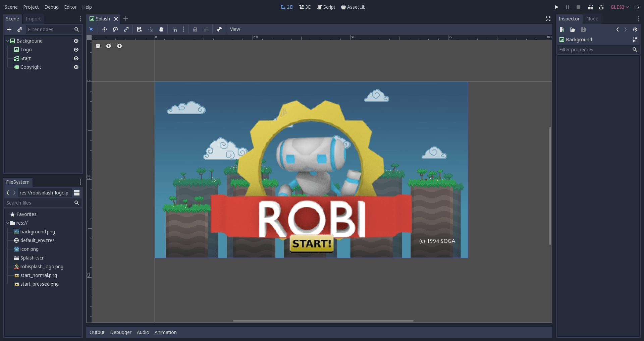Play the project

[x=556, y=7]
